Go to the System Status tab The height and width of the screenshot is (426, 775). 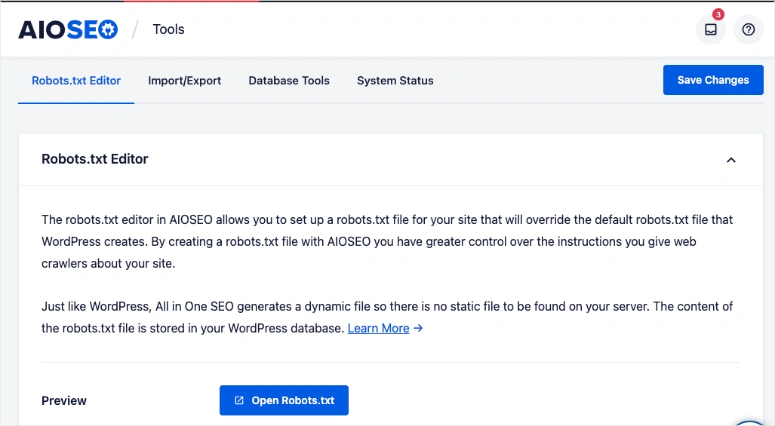pos(395,80)
